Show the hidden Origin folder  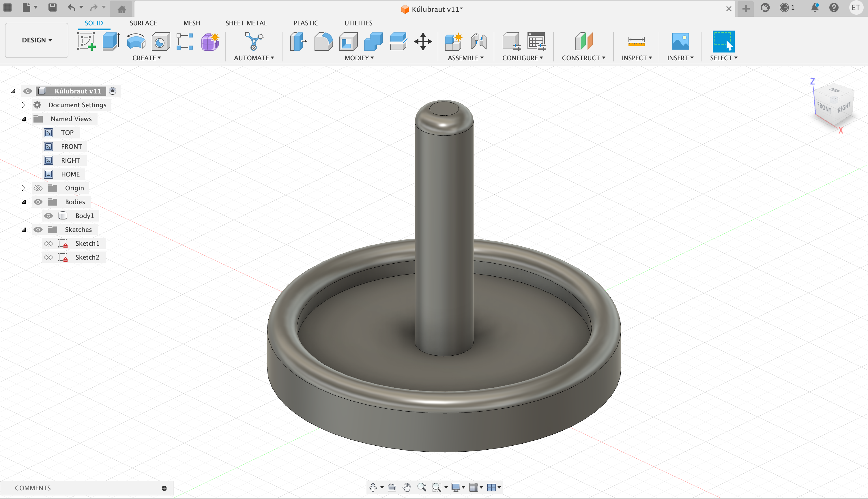coord(38,188)
